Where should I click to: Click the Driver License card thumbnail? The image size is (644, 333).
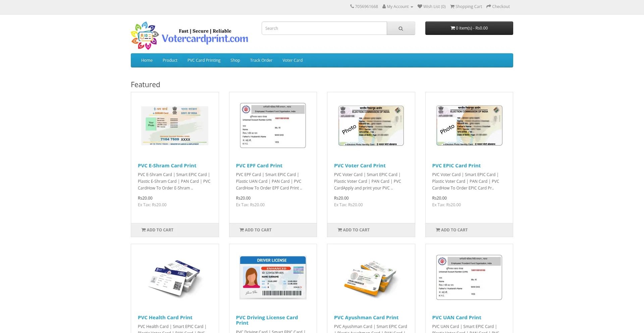273,277
